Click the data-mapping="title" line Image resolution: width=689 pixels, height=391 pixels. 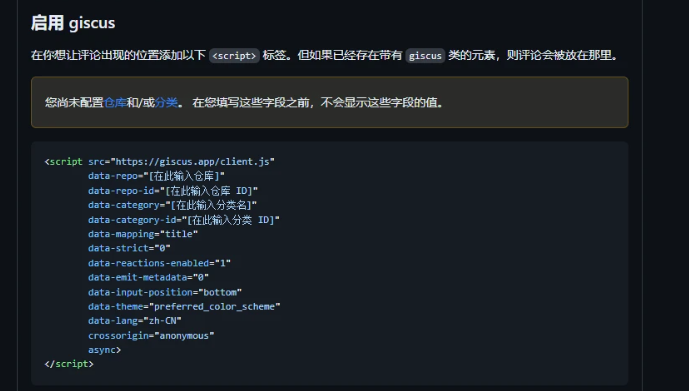pyautogui.click(x=143, y=234)
